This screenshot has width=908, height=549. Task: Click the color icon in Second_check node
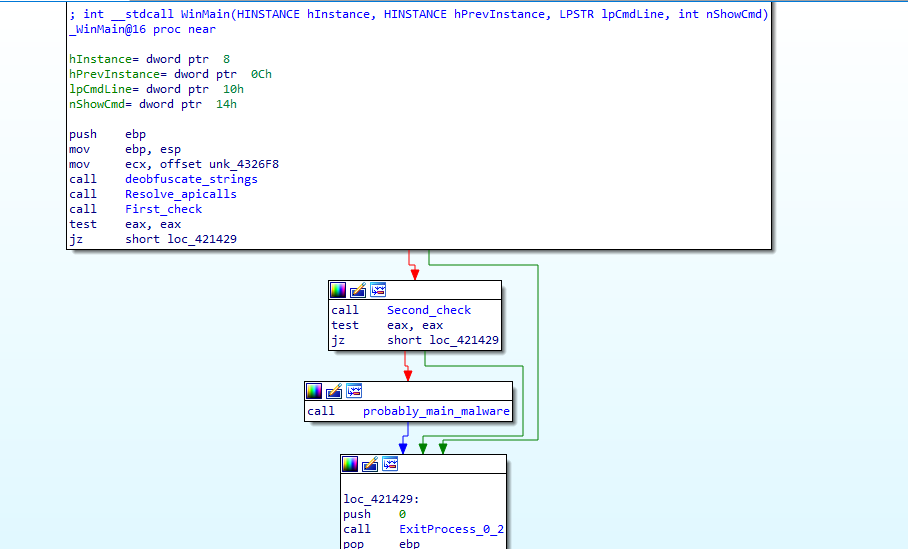click(x=338, y=290)
